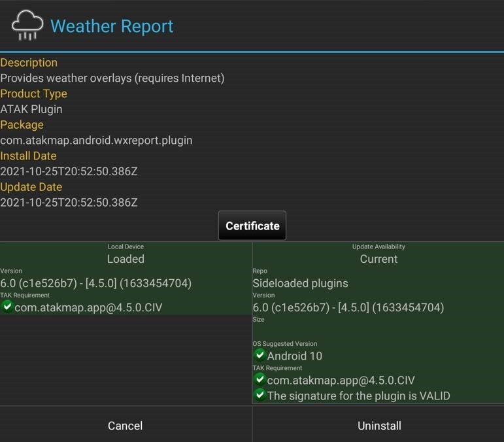Click the package name com.atakmap.android.wxreport.plugin
The image size is (504, 442).
pos(96,140)
